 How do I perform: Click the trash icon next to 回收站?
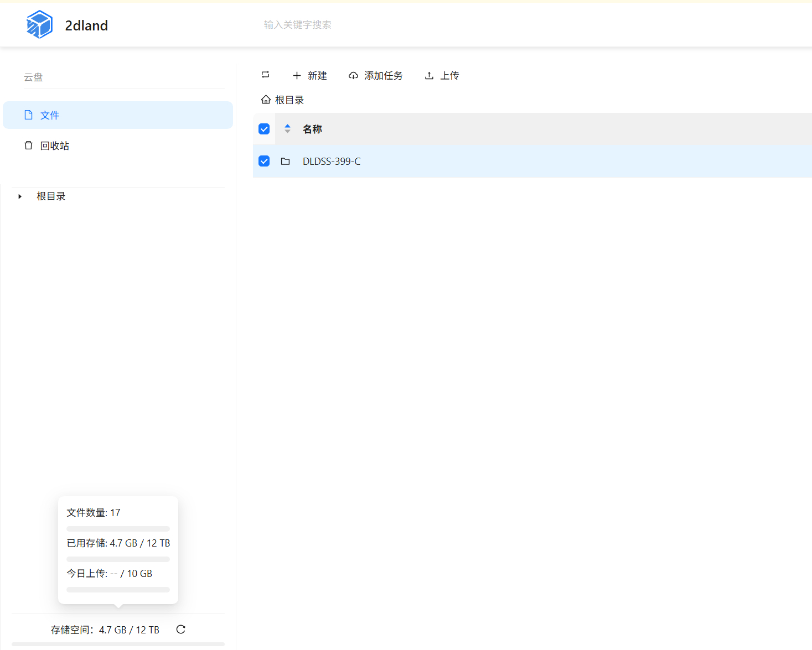pos(28,145)
